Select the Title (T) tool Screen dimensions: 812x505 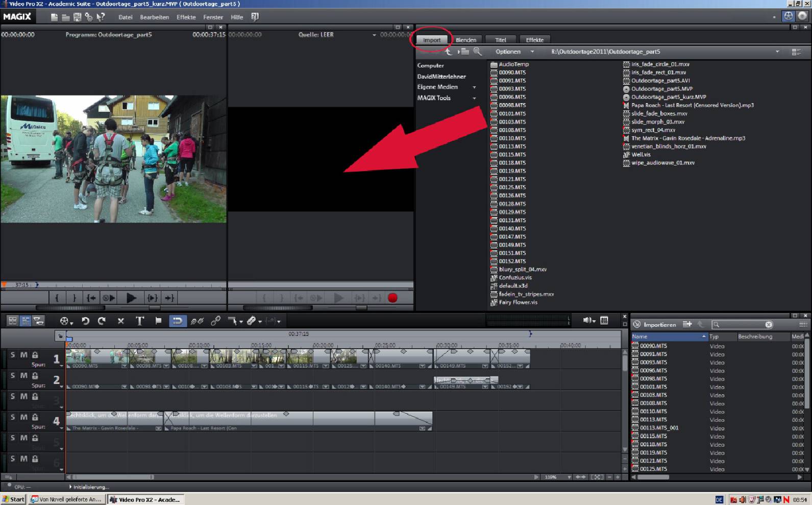point(139,321)
